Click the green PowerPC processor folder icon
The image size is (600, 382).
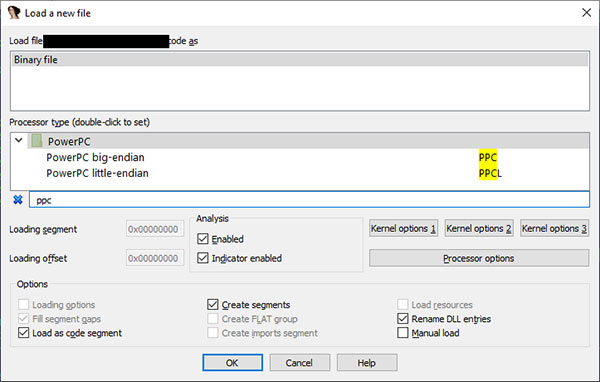point(37,141)
